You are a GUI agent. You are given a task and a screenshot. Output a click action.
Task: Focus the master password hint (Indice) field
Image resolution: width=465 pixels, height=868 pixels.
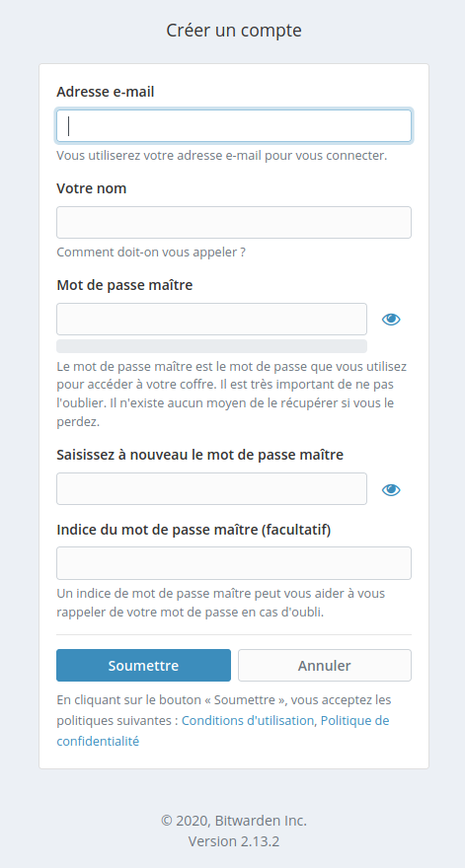coord(234,563)
